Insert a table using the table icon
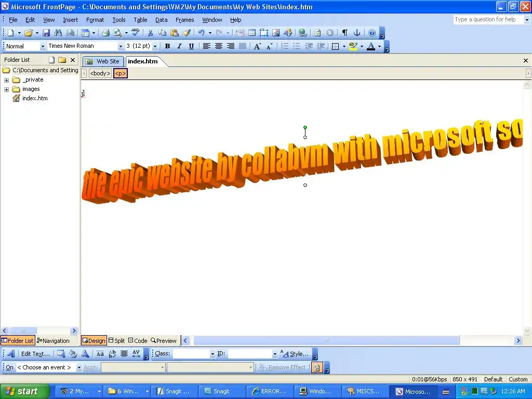Viewport: 532px width, 399px height. (x=252, y=33)
